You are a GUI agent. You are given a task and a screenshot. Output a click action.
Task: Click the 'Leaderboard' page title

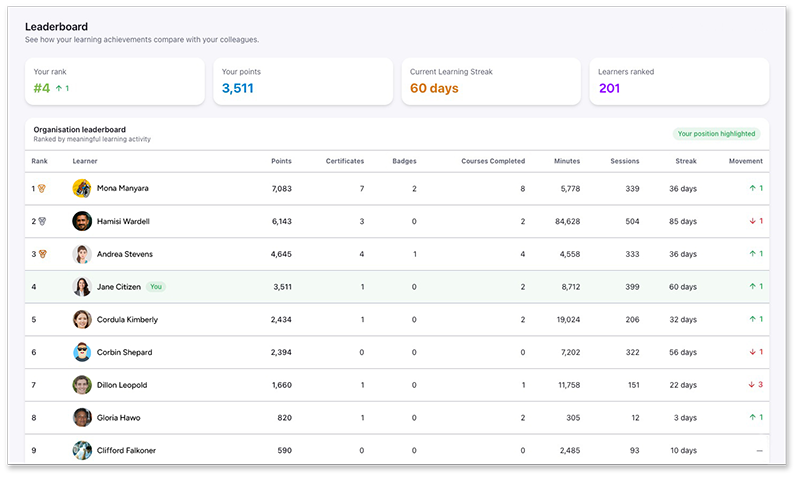(x=56, y=27)
